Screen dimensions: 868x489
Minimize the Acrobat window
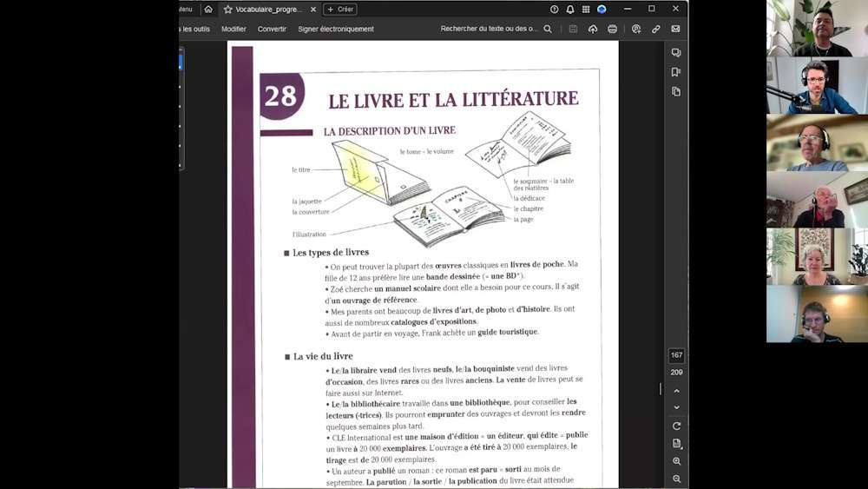point(628,10)
